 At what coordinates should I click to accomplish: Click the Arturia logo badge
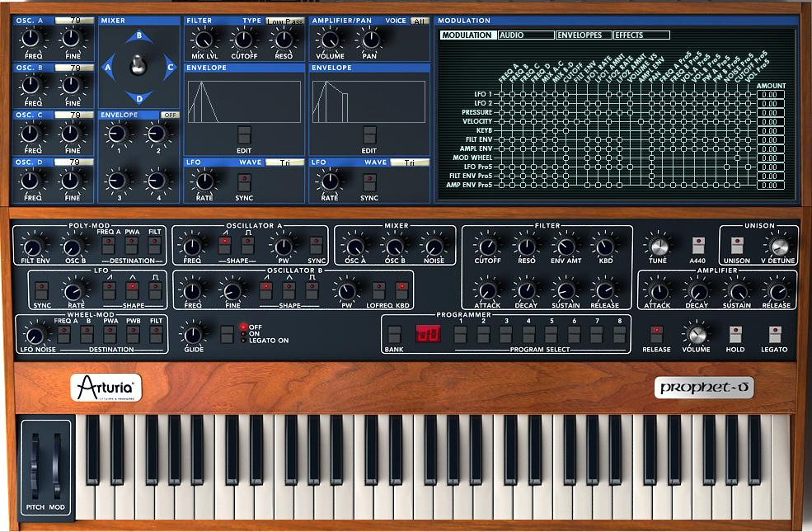pyautogui.click(x=106, y=388)
